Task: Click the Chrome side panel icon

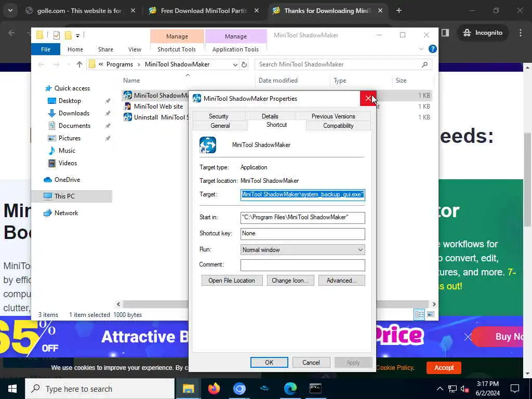Action: pos(445,33)
